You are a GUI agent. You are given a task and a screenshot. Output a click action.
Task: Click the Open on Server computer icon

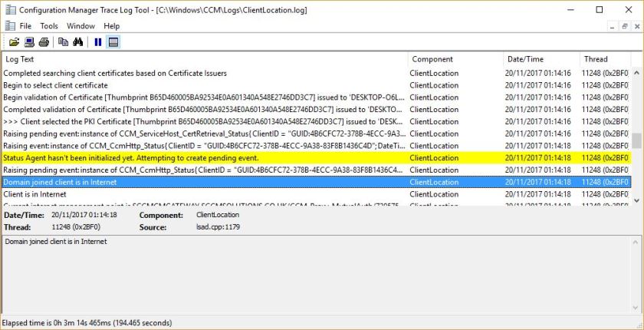click(x=29, y=42)
